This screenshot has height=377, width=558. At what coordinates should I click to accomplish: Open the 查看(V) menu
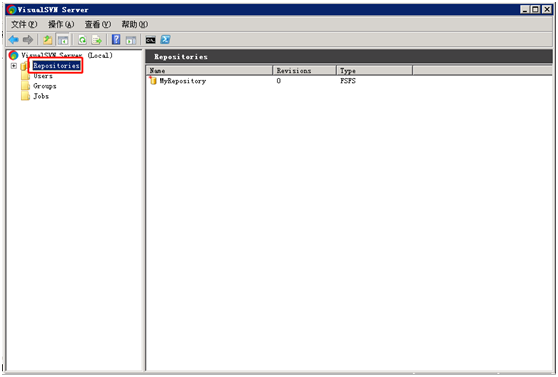[98, 24]
